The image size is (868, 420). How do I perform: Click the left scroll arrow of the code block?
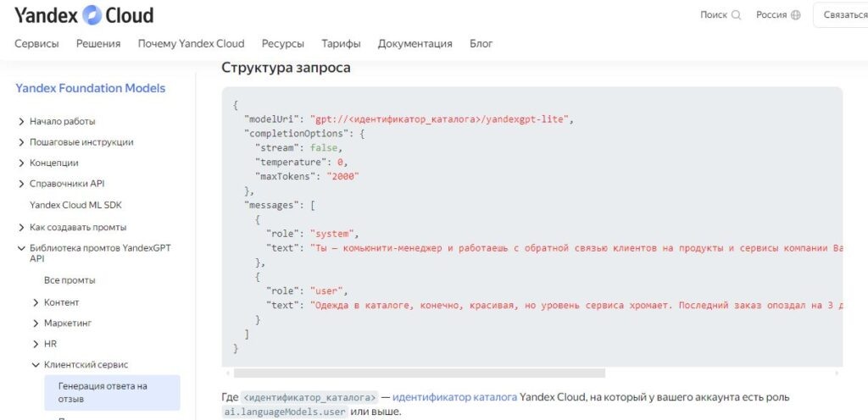tap(227, 373)
